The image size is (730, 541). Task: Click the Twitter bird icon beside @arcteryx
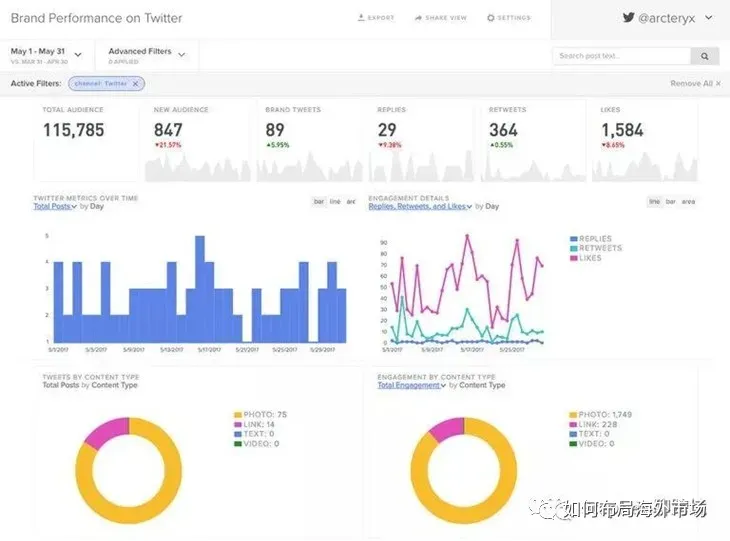(x=629, y=18)
